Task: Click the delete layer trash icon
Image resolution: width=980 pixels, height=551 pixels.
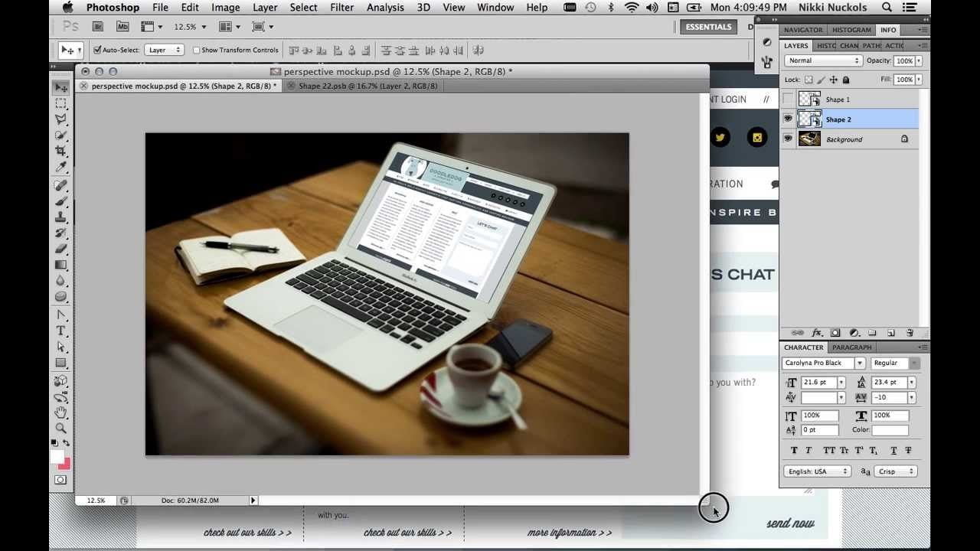Action: (x=910, y=333)
